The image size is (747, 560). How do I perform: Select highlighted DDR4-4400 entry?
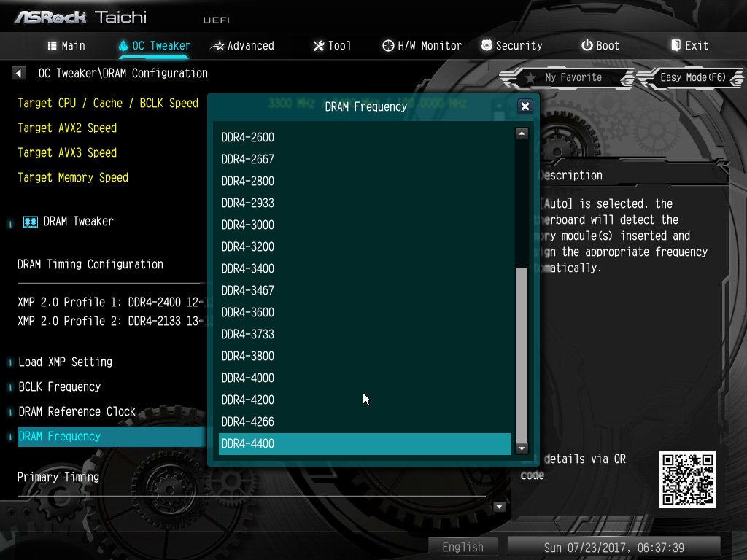click(x=365, y=444)
